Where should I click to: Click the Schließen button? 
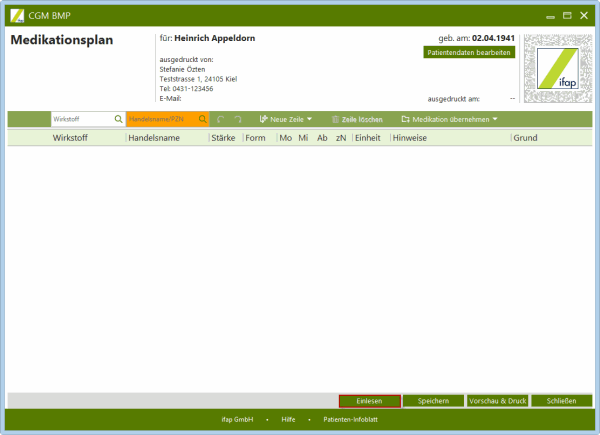[561, 400]
